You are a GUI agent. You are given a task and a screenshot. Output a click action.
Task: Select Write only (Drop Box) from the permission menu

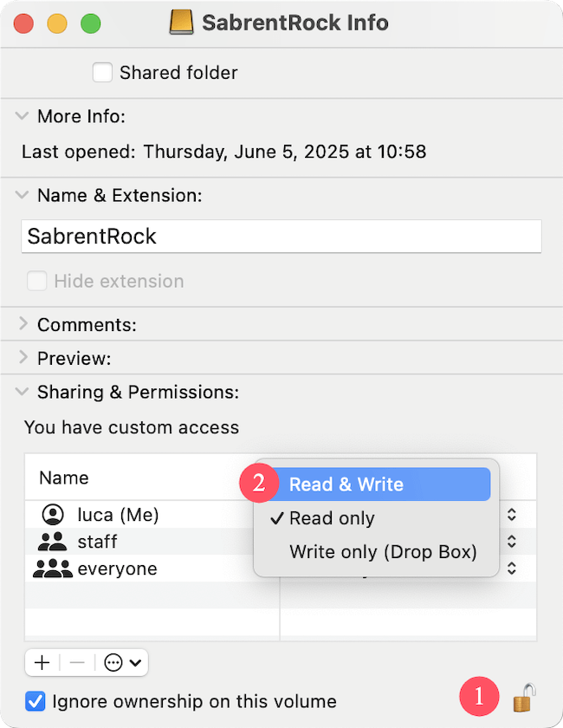(383, 552)
